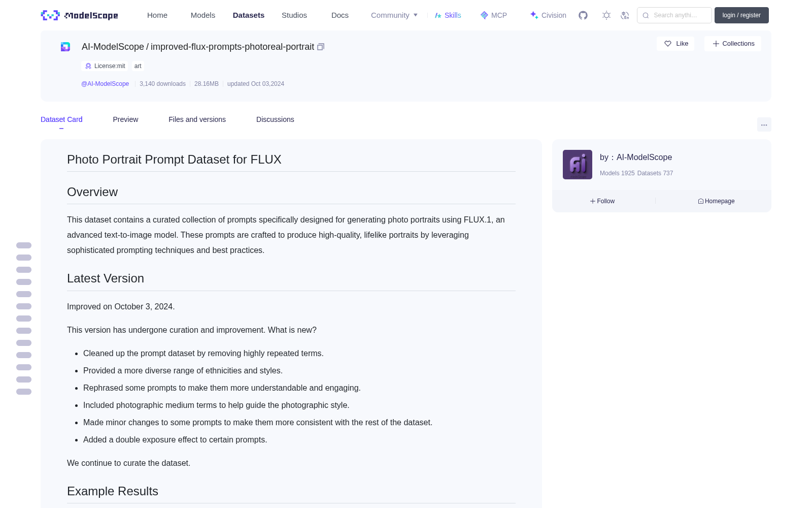Follow the AI-ModelScope organization
The image size is (812, 508).
[x=602, y=201]
